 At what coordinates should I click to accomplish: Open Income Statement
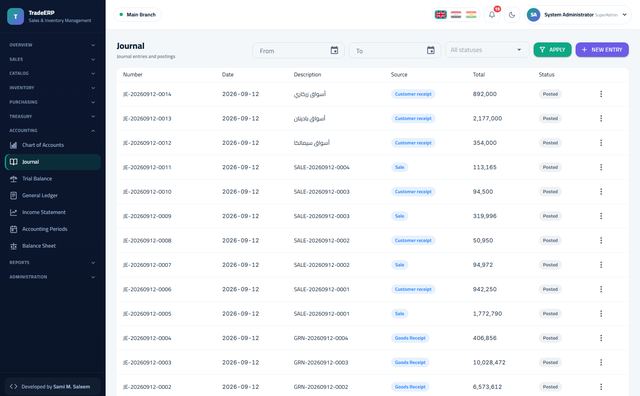point(53,212)
